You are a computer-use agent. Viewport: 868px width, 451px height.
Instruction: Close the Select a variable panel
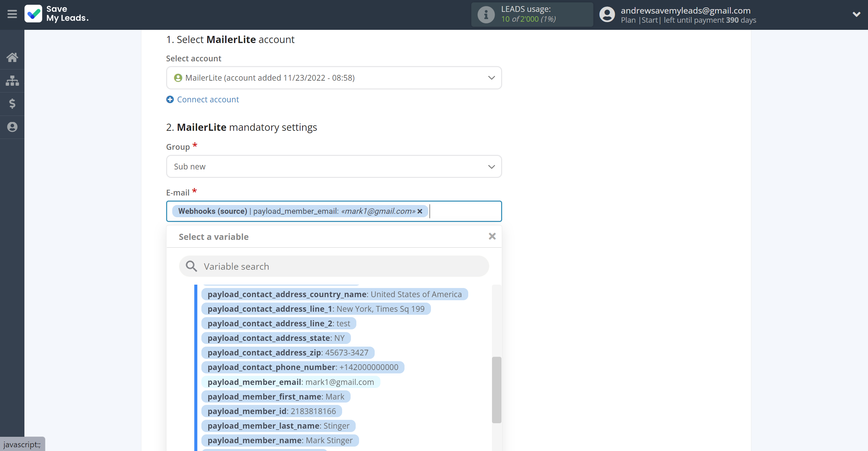click(492, 237)
